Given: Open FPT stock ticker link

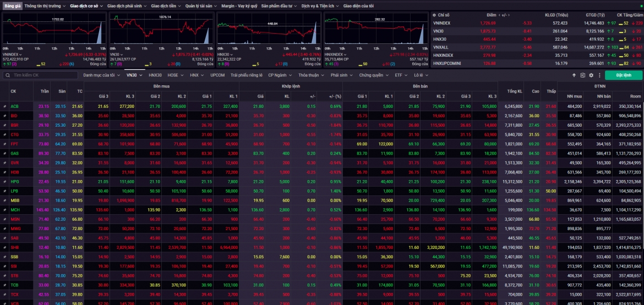Looking at the screenshot, I should (14, 144).
